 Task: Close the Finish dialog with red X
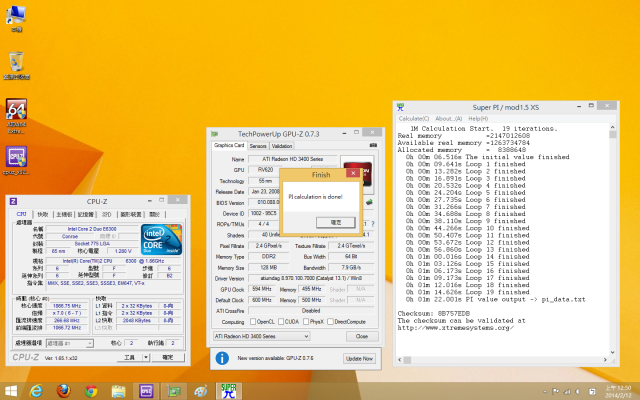click(353, 173)
